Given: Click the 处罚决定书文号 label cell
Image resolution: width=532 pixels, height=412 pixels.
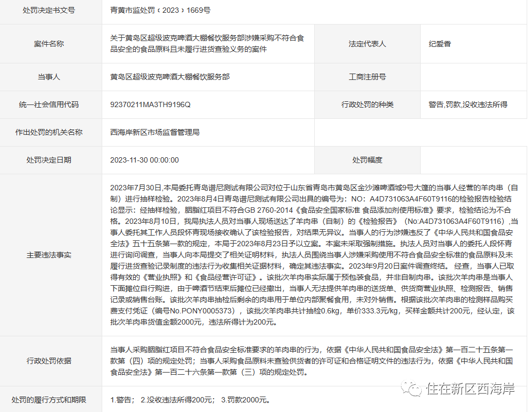Looking at the screenshot, I should (51, 11).
